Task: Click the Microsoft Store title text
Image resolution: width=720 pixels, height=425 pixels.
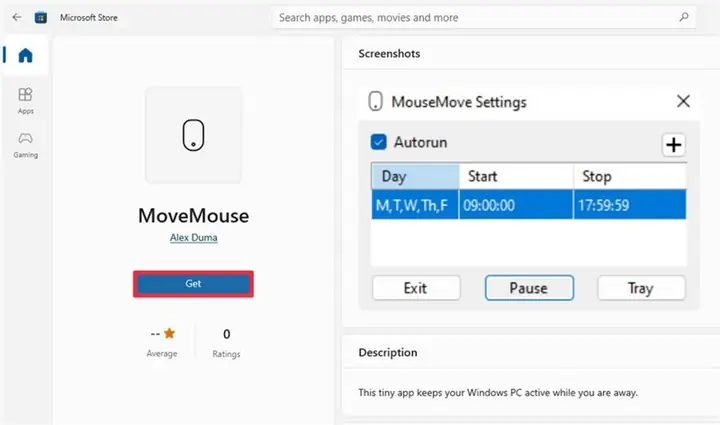Action: pyautogui.click(x=89, y=17)
